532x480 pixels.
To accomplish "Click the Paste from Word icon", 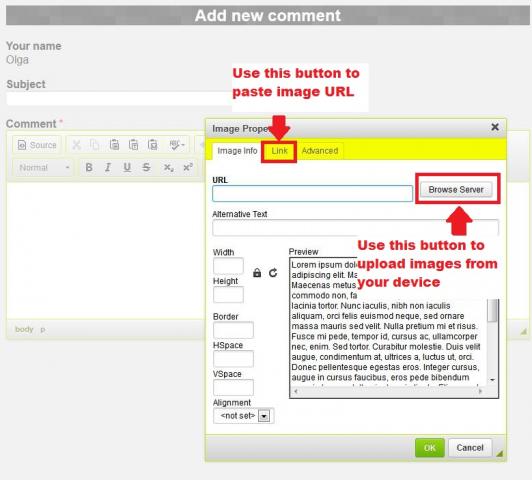I will coord(153,145).
